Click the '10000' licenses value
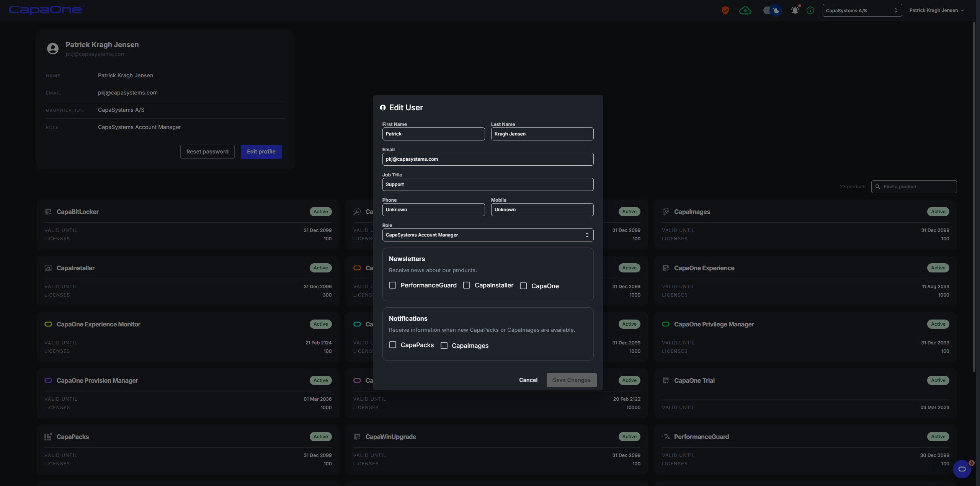The width and height of the screenshot is (980, 486). click(633, 408)
